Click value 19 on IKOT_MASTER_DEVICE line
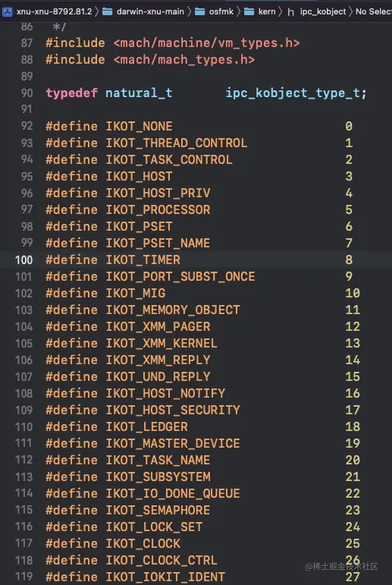This screenshot has width=392, height=585. coord(353,443)
